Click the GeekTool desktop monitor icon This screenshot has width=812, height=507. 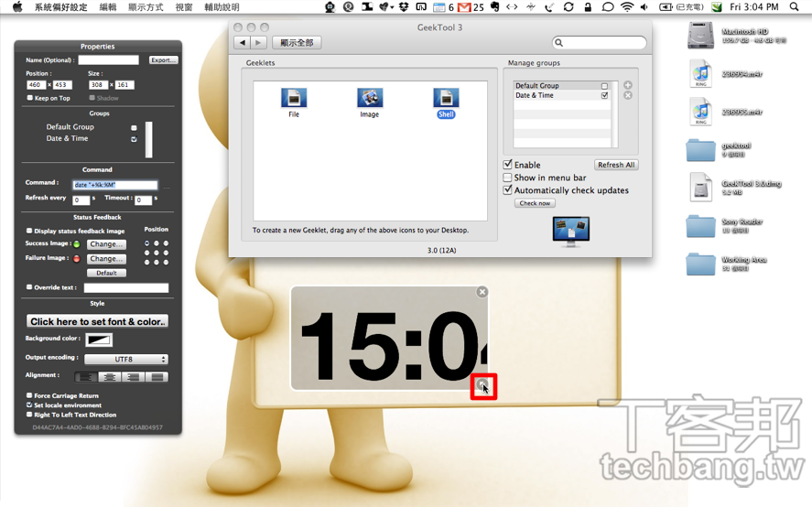[570, 231]
